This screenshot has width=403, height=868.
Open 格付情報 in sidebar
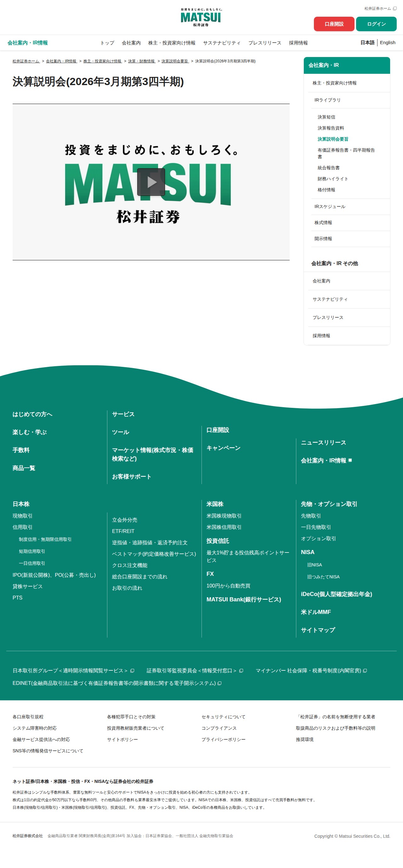tap(326, 190)
